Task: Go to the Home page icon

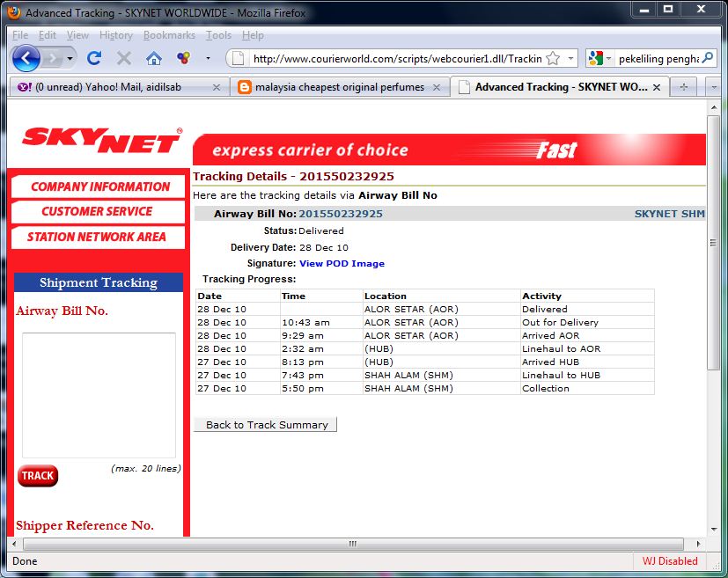Action: coord(154,58)
